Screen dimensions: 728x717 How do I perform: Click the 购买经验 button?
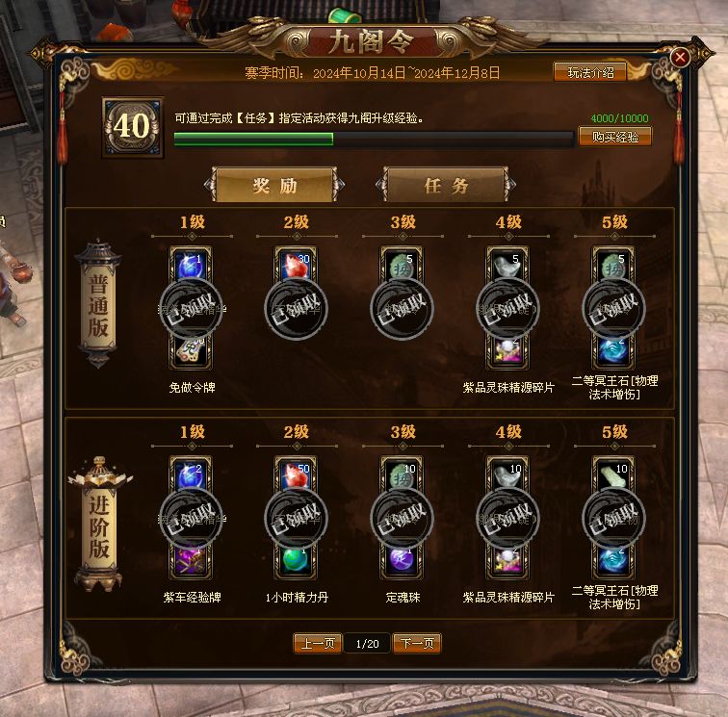coord(614,137)
